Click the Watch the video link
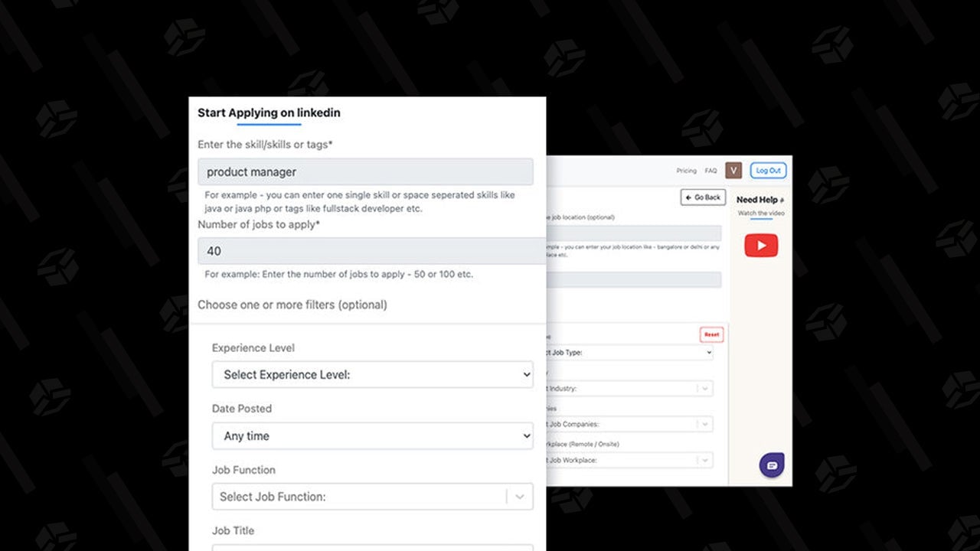 (761, 214)
